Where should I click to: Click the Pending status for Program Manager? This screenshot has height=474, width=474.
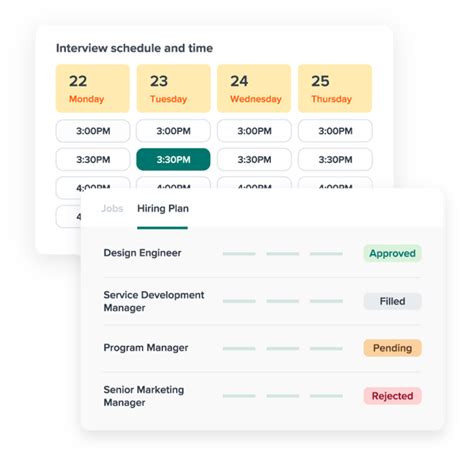392,348
